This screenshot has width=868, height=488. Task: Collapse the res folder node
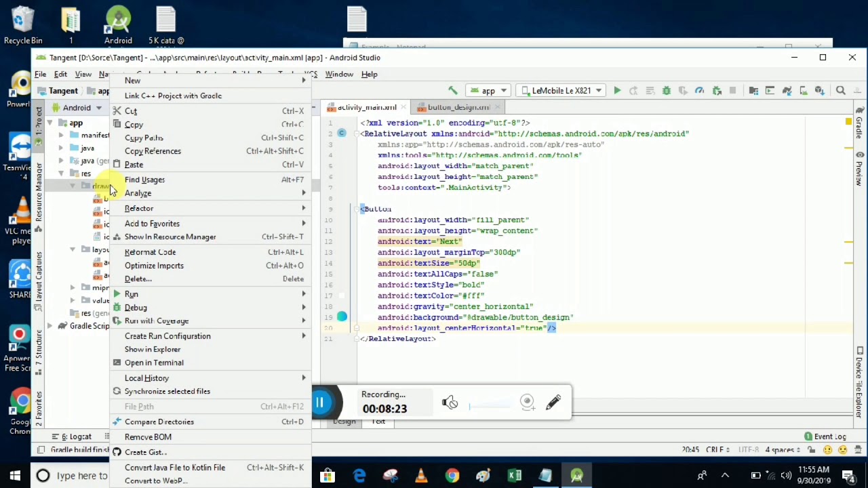[61, 174]
